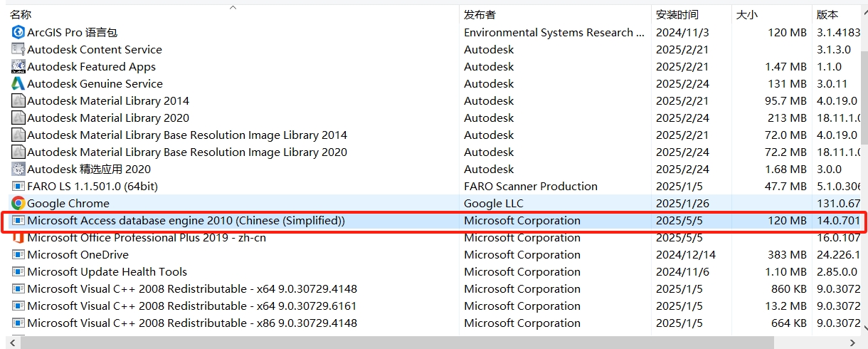Click the Autodesk 精选应用 2020 icon

18,169
